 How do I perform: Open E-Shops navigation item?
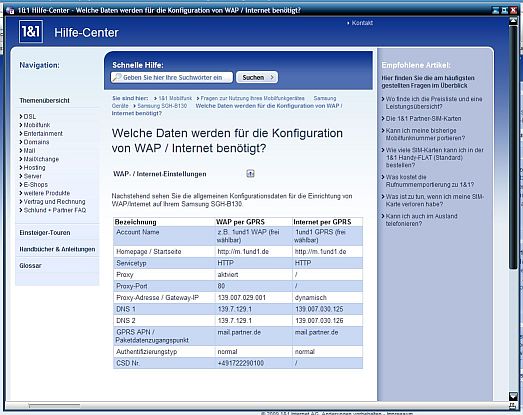tap(36, 184)
